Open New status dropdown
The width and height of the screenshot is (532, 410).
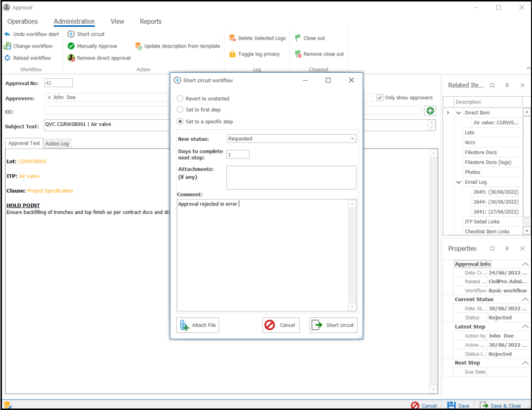tap(352, 139)
